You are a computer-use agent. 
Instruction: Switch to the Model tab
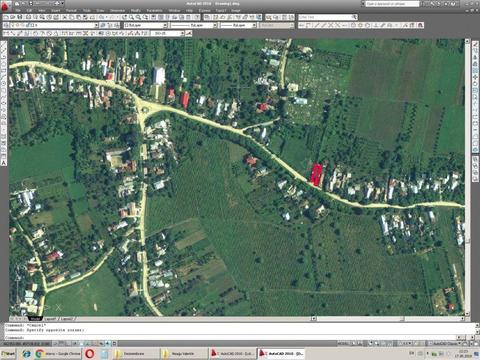pyautogui.click(x=35, y=319)
